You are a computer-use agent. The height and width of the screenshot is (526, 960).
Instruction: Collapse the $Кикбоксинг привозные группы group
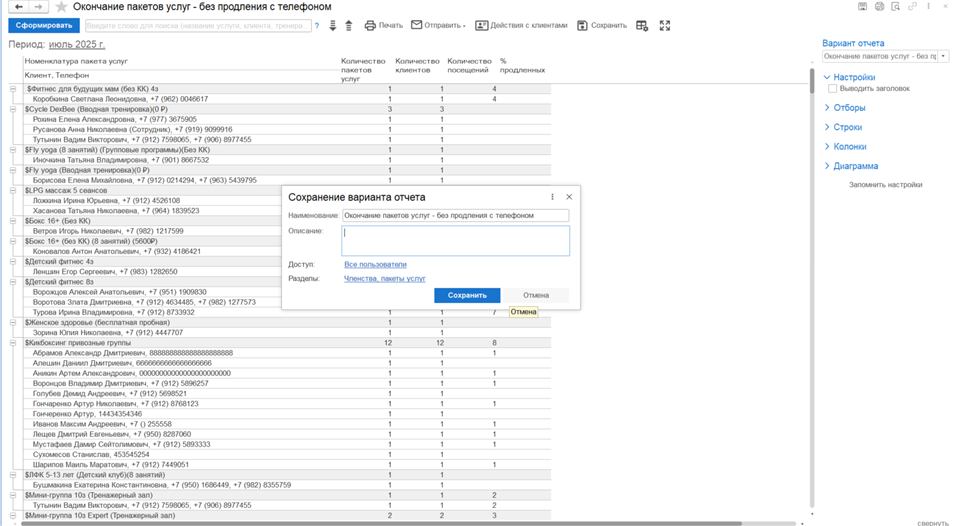tap(13, 343)
